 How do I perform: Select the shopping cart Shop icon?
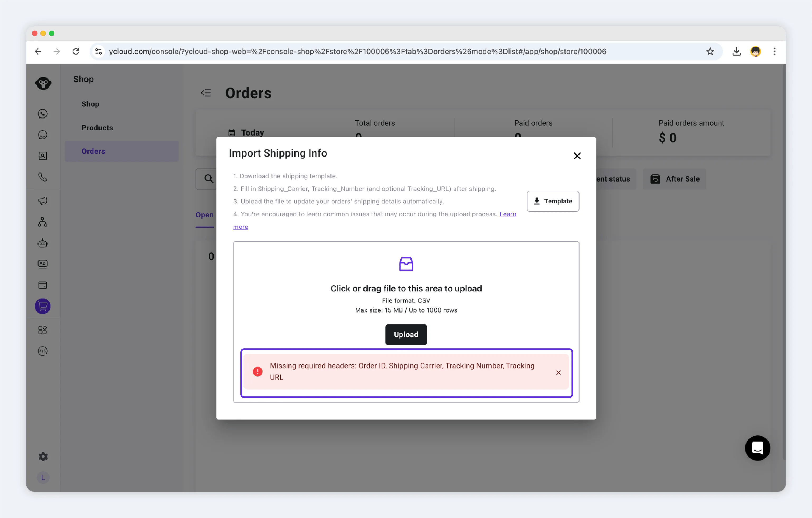[43, 306]
